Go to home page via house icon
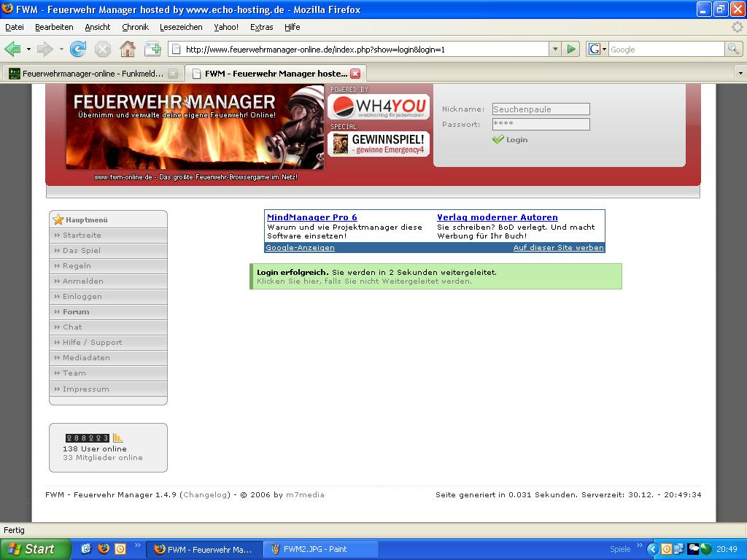Screen dimensions: 747x560 127,49
